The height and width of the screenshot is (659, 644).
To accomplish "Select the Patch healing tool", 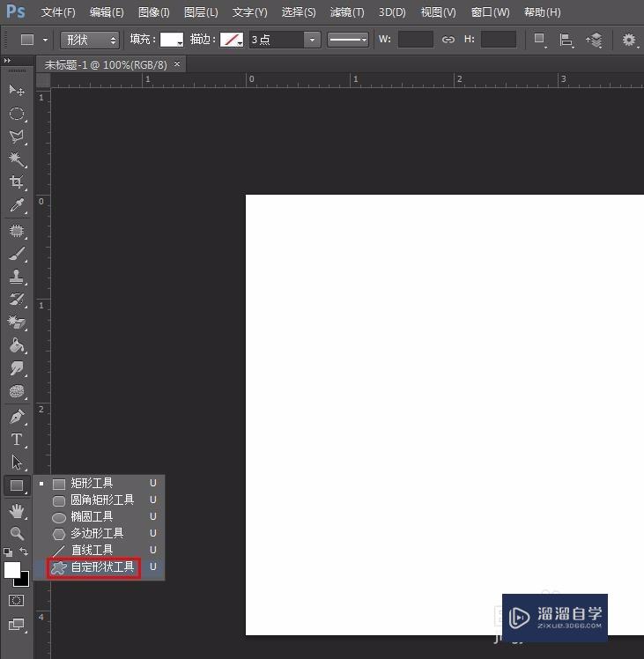I will pyautogui.click(x=17, y=231).
